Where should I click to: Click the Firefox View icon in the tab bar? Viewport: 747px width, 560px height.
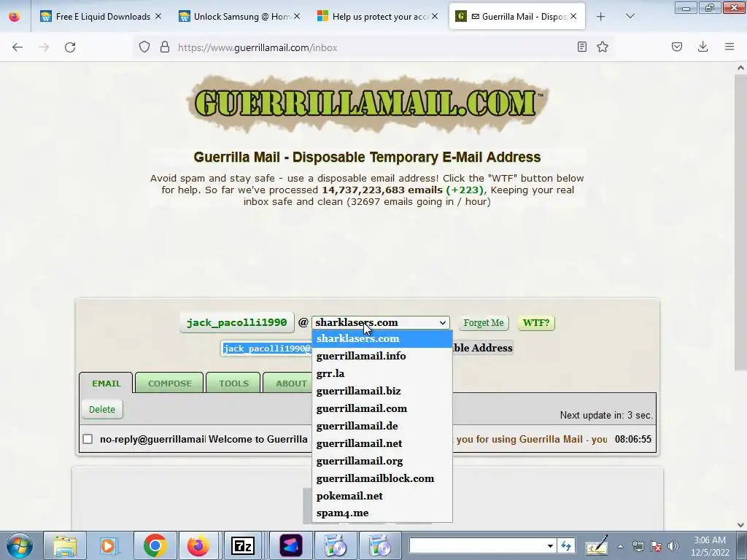click(x=15, y=17)
